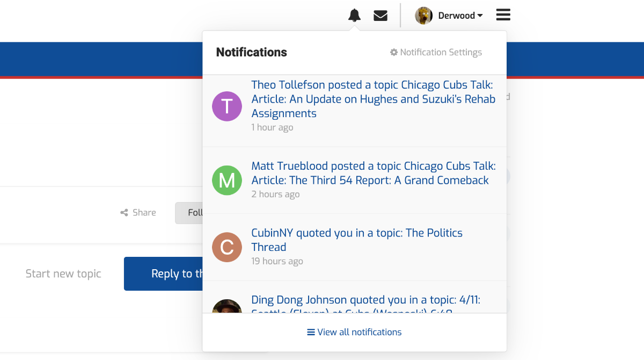Open the hamburger navigation menu
The image size is (644, 360).
(x=503, y=15)
